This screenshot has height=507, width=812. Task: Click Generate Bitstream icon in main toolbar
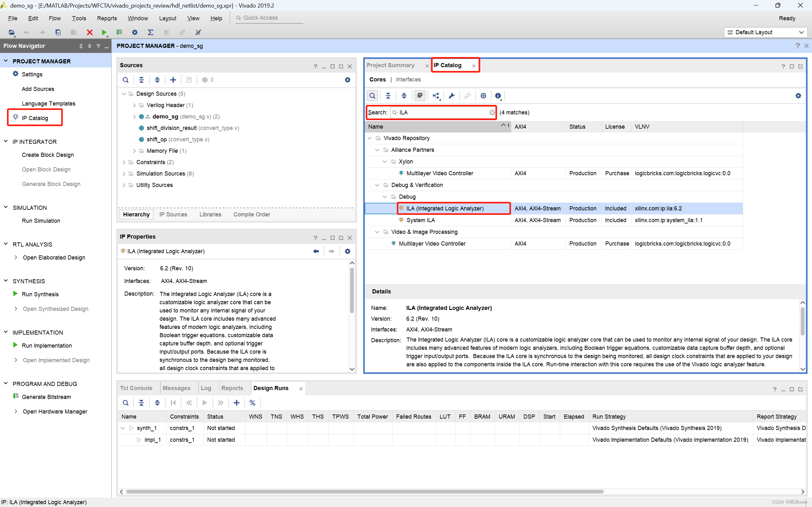point(119,32)
